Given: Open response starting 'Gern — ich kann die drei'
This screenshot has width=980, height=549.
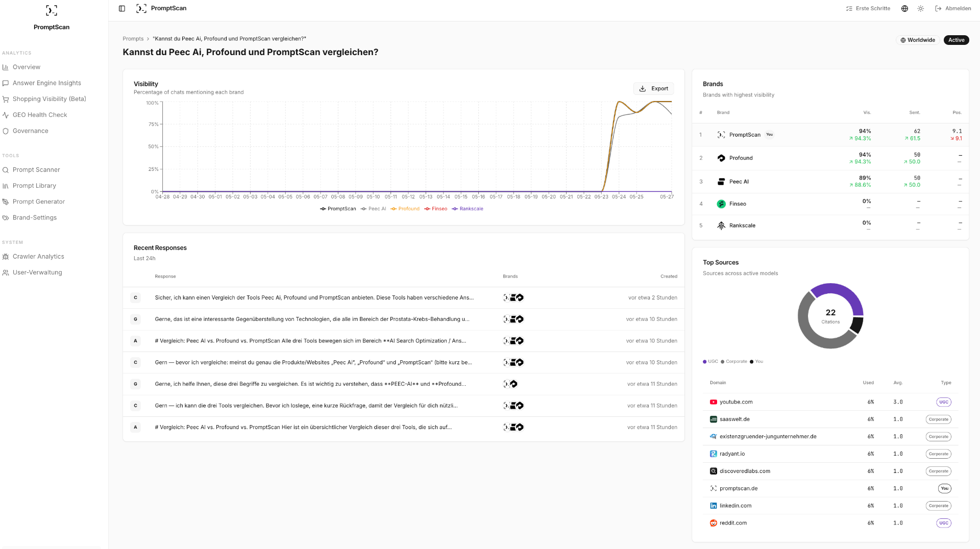Looking at the screenshot, I should pyautogui.click(x=404, y=406).
